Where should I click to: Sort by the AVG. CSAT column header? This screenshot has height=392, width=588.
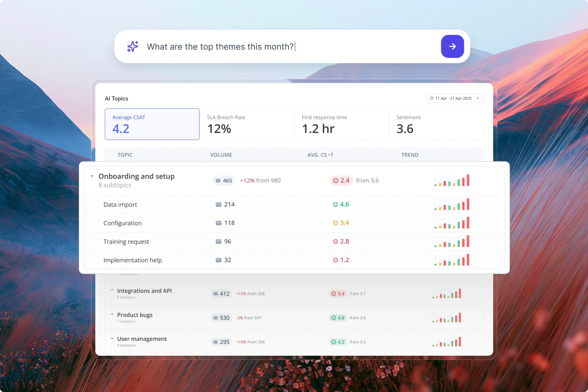tap(320, 155)
